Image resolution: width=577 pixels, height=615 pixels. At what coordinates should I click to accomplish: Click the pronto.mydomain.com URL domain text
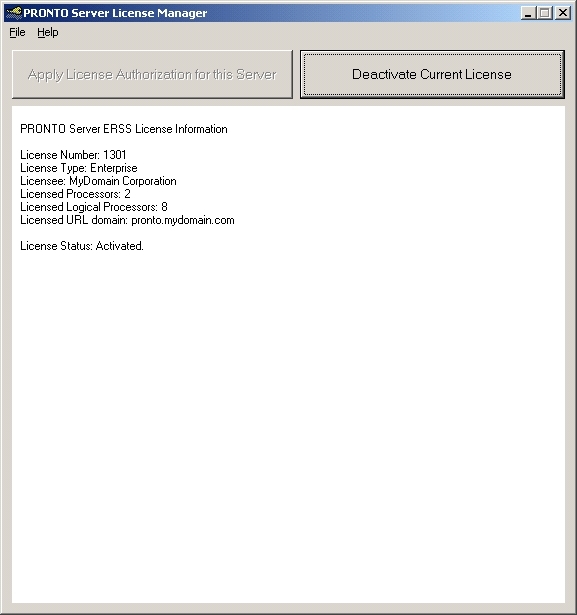tap(183, 220)
